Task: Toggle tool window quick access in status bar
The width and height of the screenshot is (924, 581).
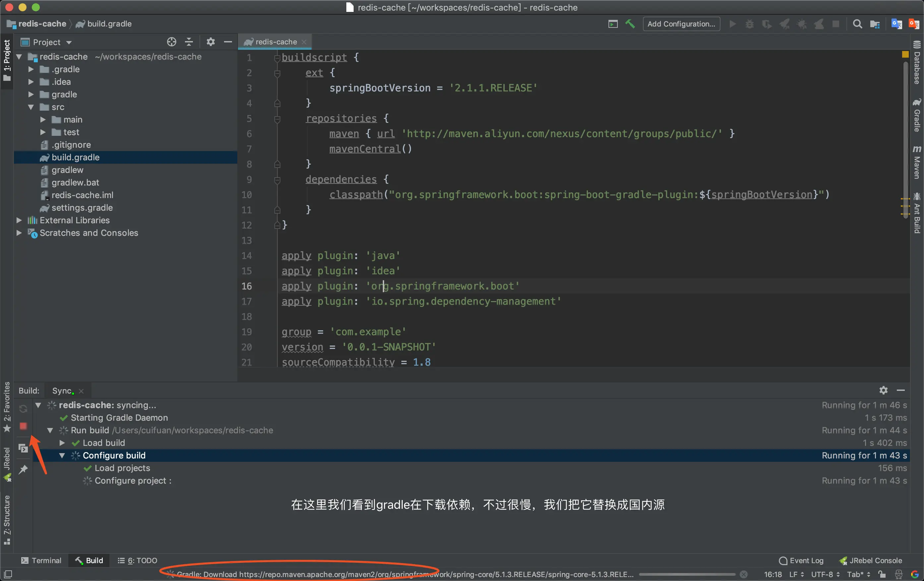Action: tap(8, 574)
